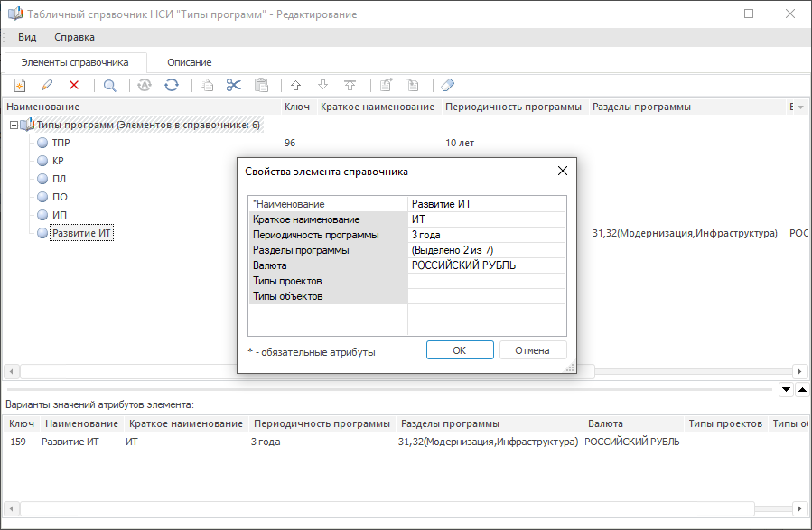Click the key 96 cell in ТПР row
This screenshot has width=812, height=530.
pos(290,143)
